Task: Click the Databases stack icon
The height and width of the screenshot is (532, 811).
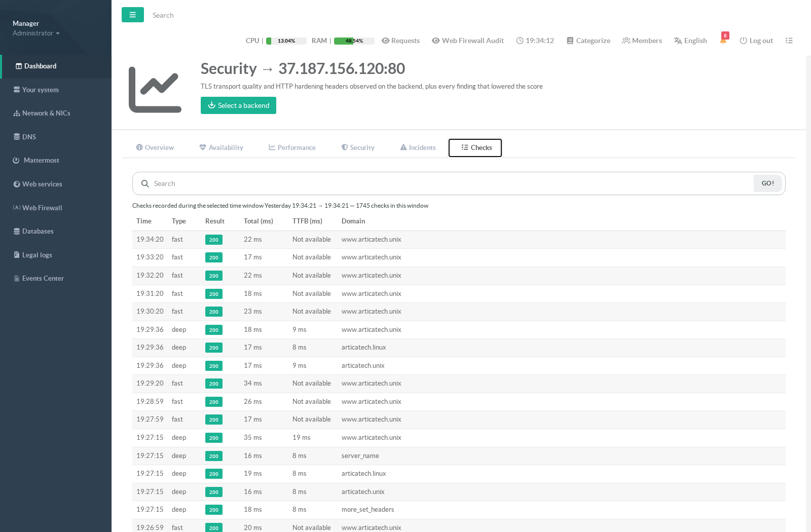Action: (17, 232)
